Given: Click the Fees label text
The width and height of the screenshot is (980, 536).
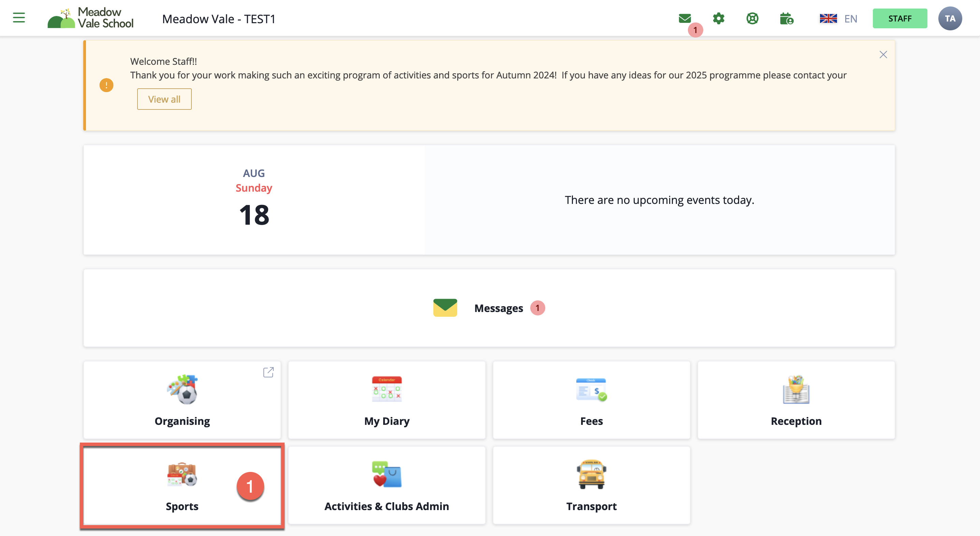Looking at the screenshot, I should 592,421.
